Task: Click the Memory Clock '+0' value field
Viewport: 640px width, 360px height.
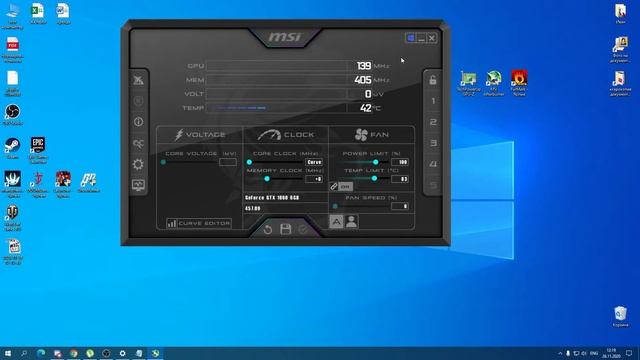Action: click(314, 179)
